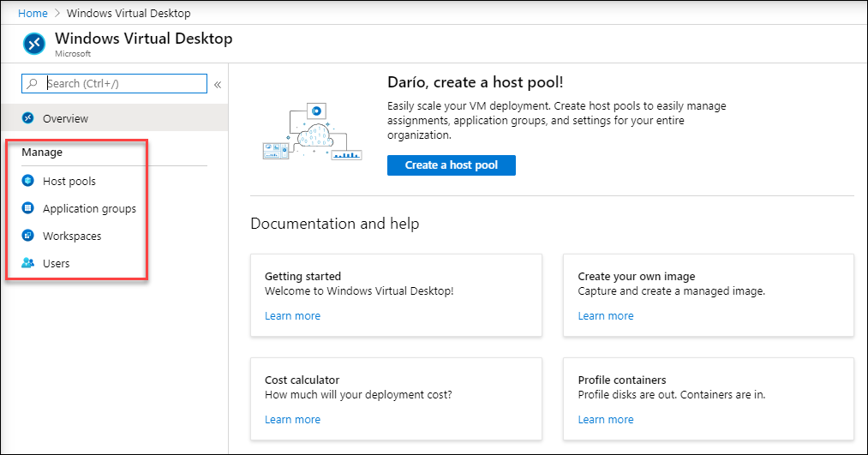868x455 pixels.
Task: Open the Learn more link under Getting started
Action: point(292,315)
